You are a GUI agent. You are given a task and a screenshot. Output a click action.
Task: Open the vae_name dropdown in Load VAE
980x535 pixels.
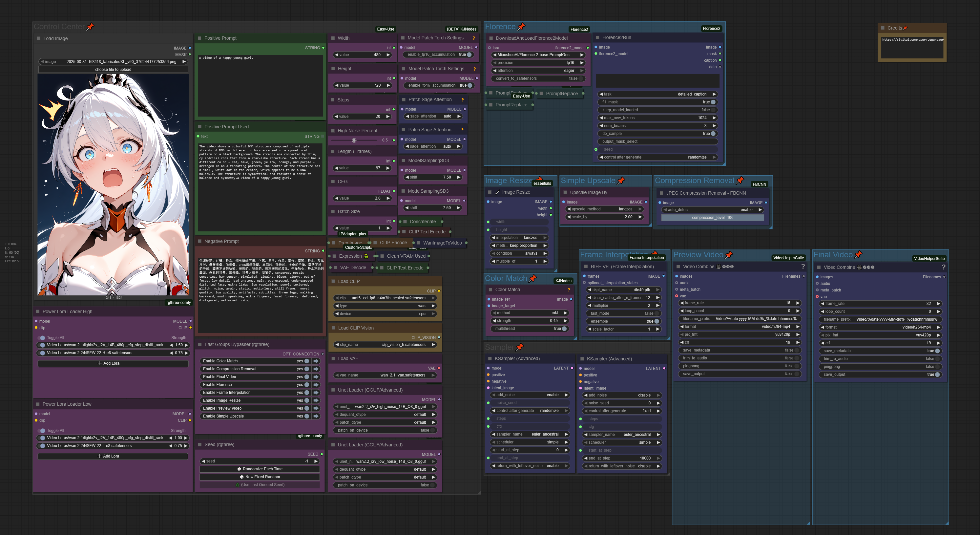point(385,375)
